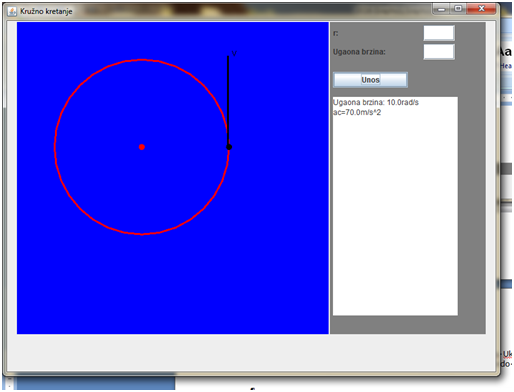Click the 'r:' label
The height and width of the screenshot is (392, 514).
click(x=336, y=33)
